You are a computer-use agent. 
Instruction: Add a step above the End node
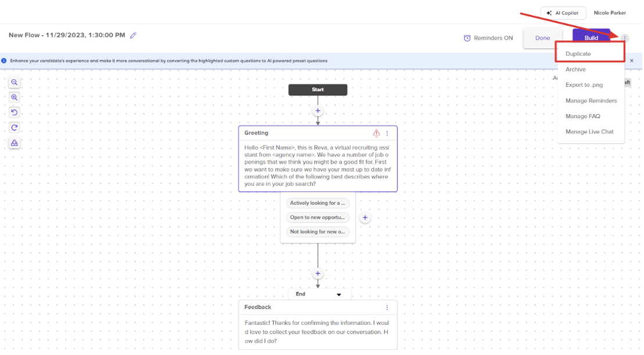point(317,274)
